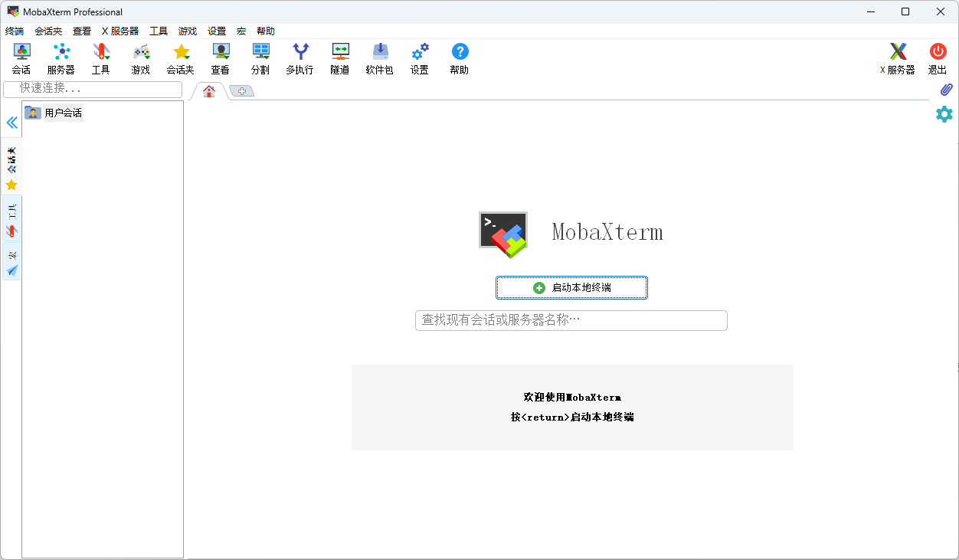Click the 分割 (Split) toolbar icon
959x560 pixels.
coord(260,58)
